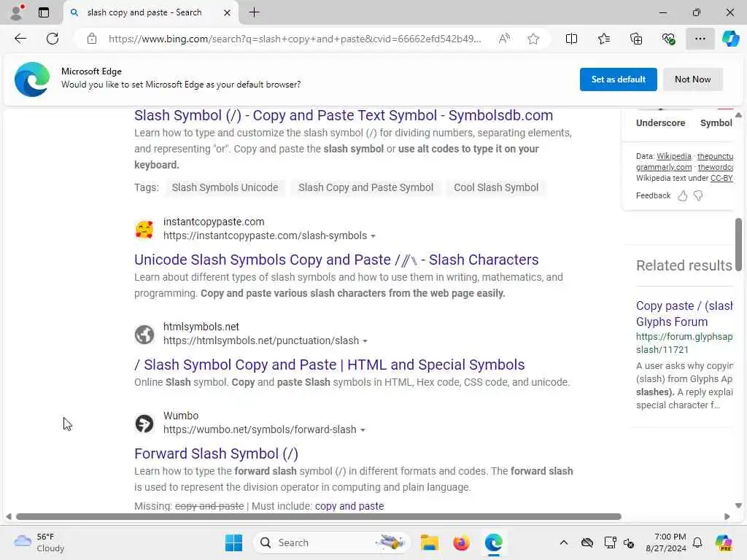The height and width of the screenshot is (560, 747).
Task: Open Forward Slash Symbol (/) result
Action: 216,454
